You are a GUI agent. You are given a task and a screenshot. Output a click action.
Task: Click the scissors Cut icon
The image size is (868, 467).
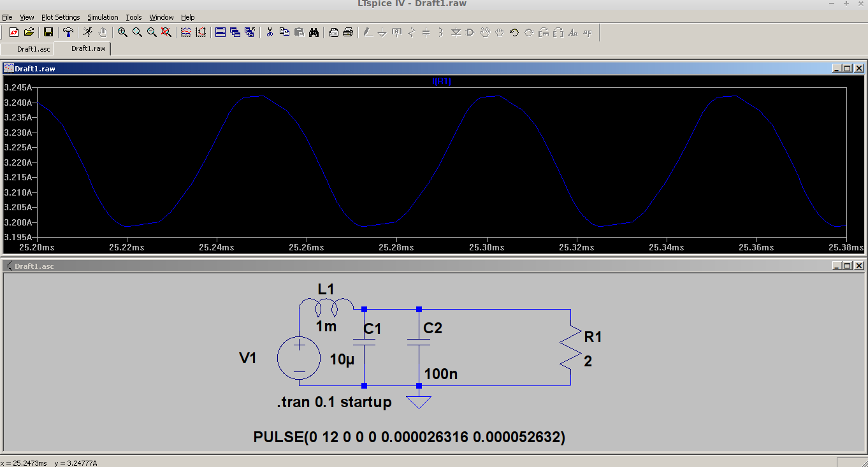(270, 32)
